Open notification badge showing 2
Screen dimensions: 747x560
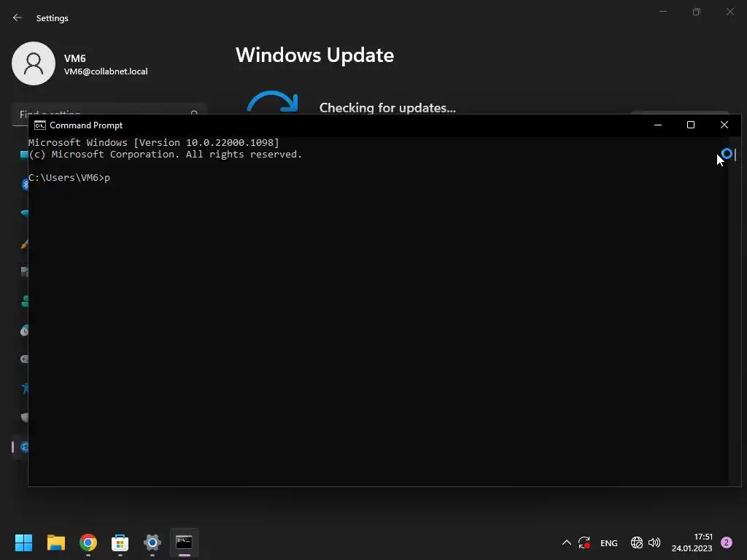(x=727, y=542)
